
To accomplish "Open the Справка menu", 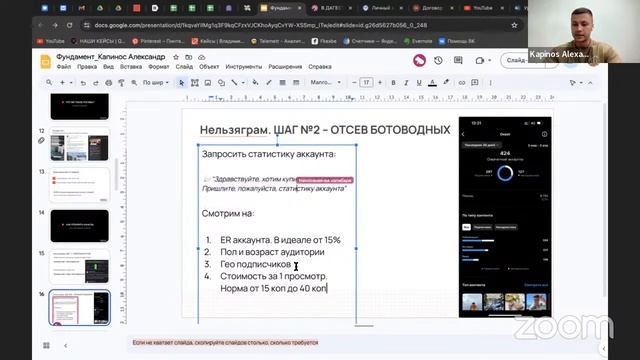I will tap(320, 67).
